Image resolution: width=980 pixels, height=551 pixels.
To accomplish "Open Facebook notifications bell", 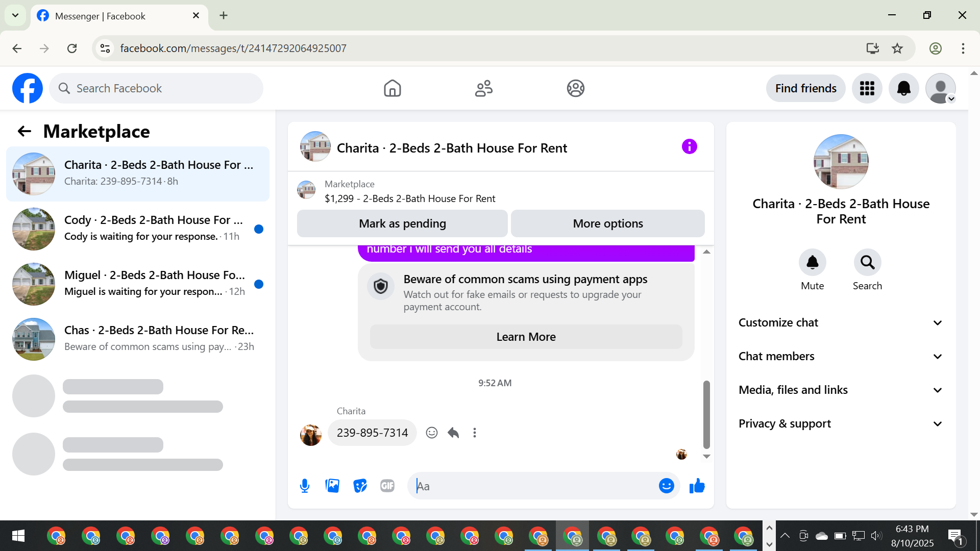I will (903, 88).
